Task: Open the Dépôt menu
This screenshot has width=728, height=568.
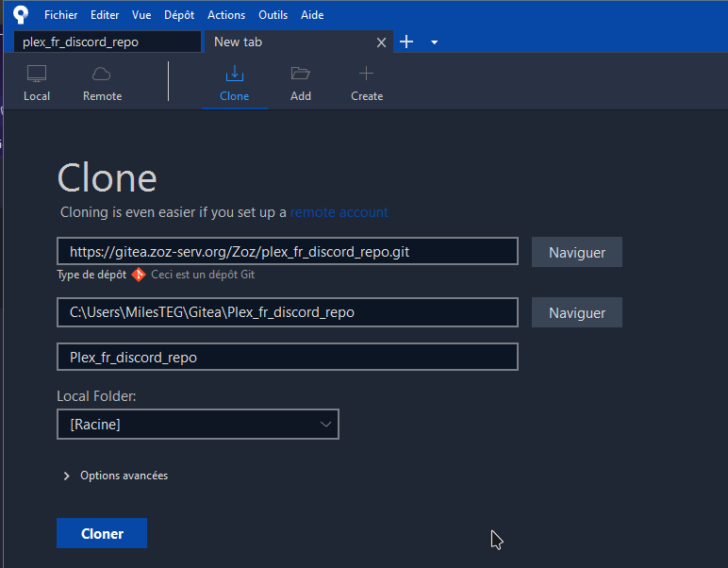Action: [x=179, y=15]
